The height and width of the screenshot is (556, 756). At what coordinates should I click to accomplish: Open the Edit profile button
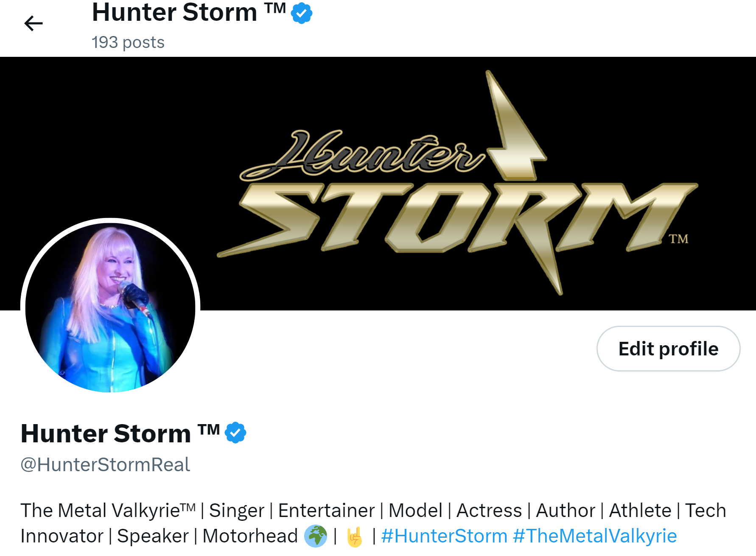coord(668,349)
